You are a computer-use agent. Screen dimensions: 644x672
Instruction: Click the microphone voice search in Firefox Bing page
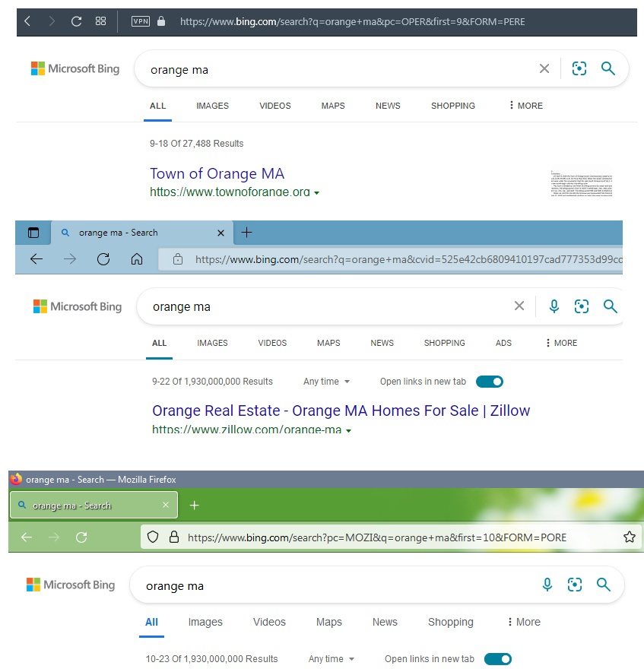(547, 585)
